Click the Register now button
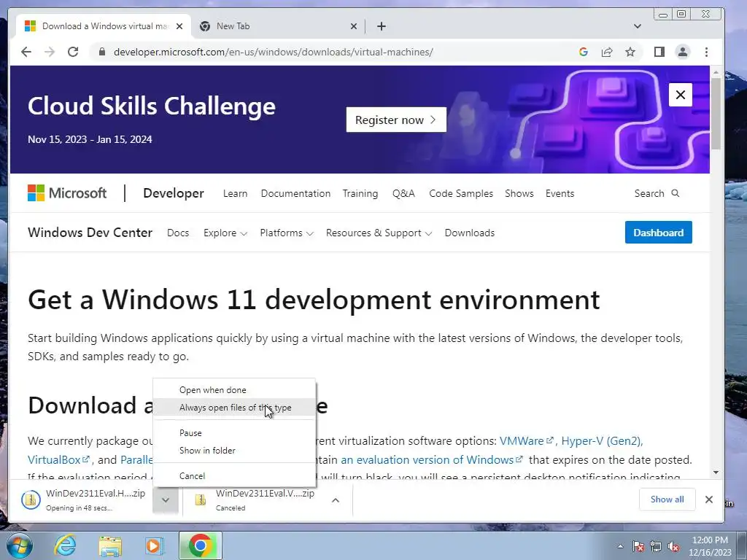Viewport: 747px width, 560px height. click(396, 120)
